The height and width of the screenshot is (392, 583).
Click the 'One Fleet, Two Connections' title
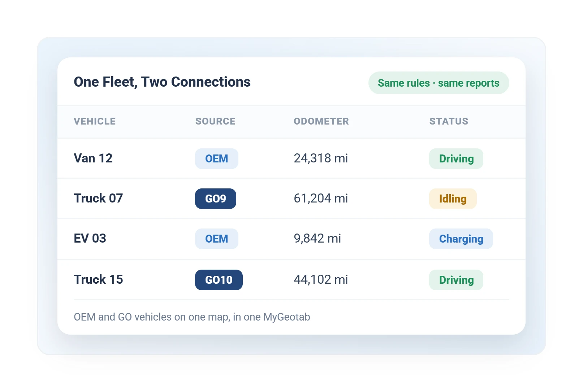pyautogui.click(x=162, y=82)
